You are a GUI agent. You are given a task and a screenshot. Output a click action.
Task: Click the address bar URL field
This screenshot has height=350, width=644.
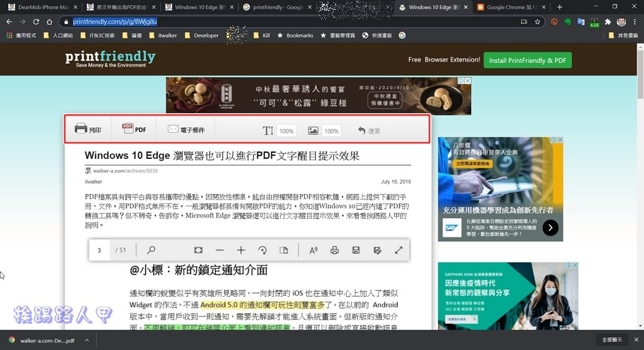coord(285,22)
